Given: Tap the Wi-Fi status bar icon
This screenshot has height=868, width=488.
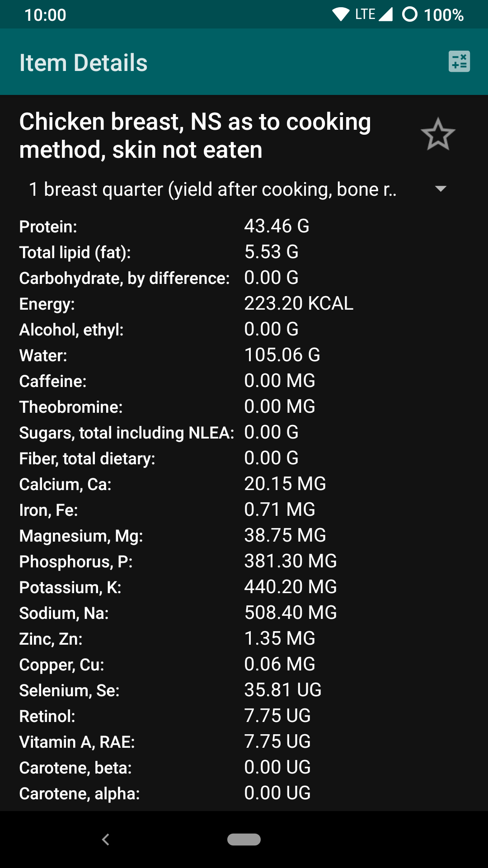Looking at the screenshot, I should [x=341, y=14].
